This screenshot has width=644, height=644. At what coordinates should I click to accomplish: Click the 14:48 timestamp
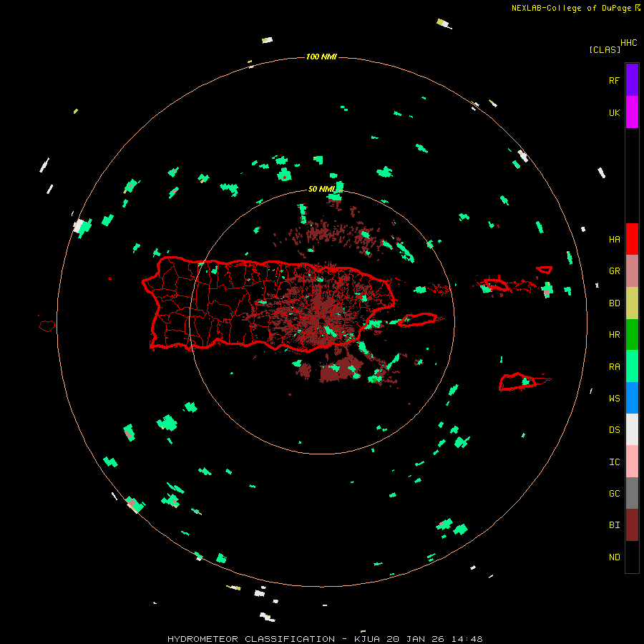coord(467,639)
